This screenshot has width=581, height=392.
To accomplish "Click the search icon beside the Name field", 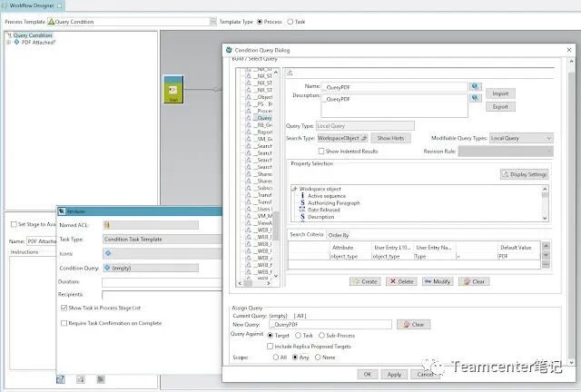I will [474, 85].
